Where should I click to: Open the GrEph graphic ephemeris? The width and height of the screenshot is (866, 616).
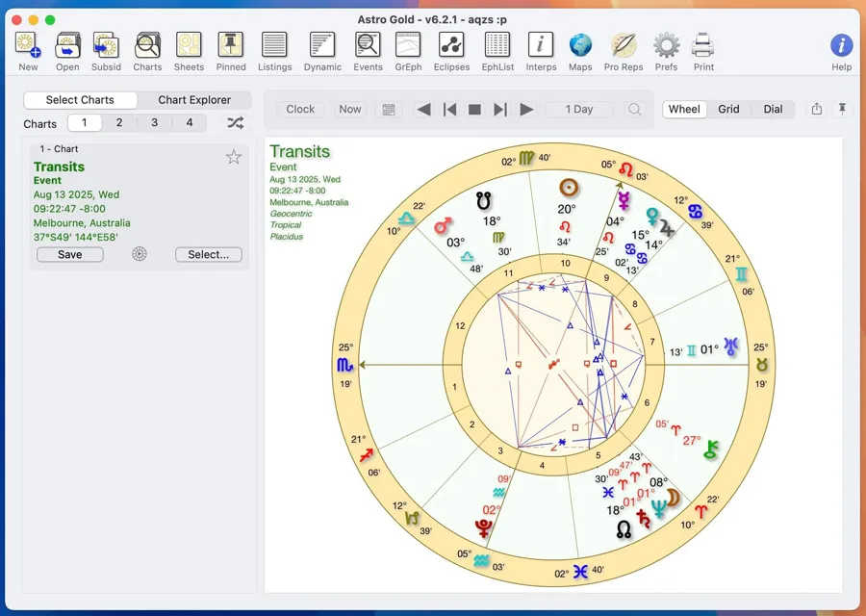(408, 45)
